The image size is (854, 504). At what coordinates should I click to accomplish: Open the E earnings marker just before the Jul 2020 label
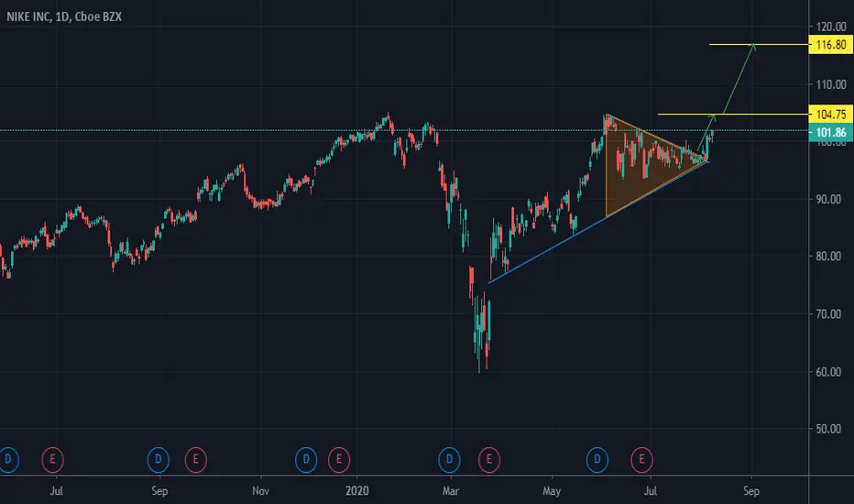click(x=641, y=460)
